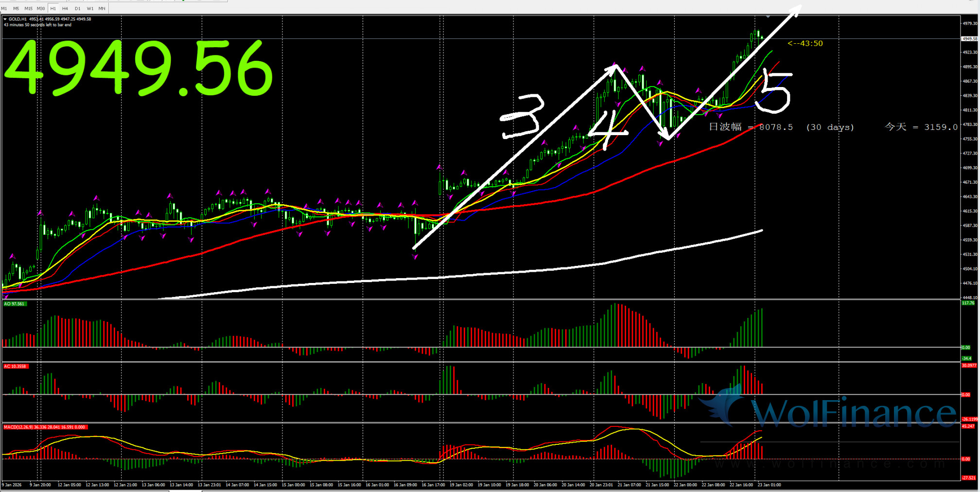Click the 22 Jan 16:00 time label

(741, 485)
